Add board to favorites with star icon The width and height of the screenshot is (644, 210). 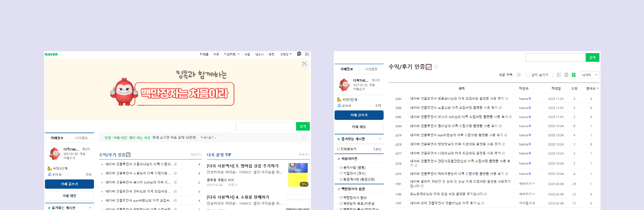click(436, 66)
